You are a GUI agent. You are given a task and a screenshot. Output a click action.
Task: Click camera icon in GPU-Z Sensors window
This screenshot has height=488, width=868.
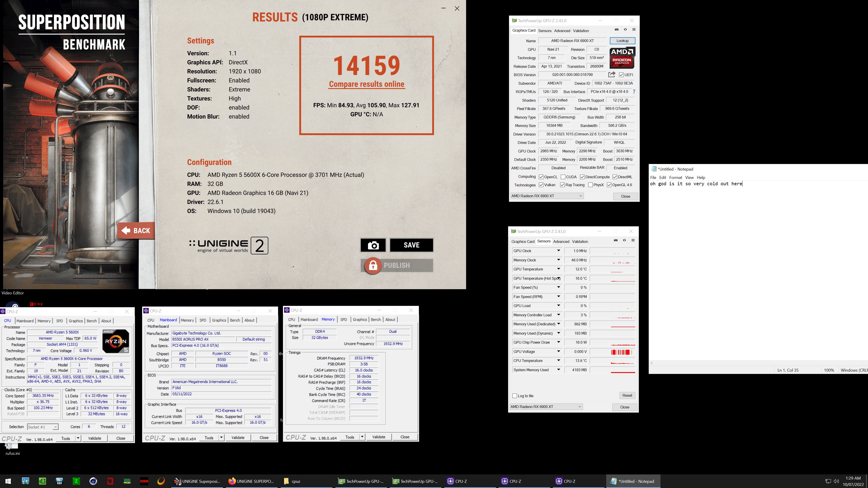coord(616,240)
